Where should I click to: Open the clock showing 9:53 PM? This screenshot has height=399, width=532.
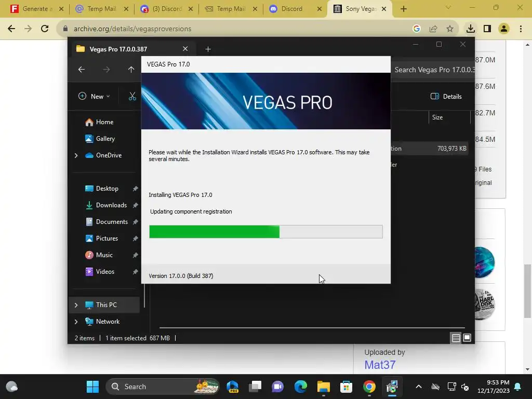[x=494, y=387]
